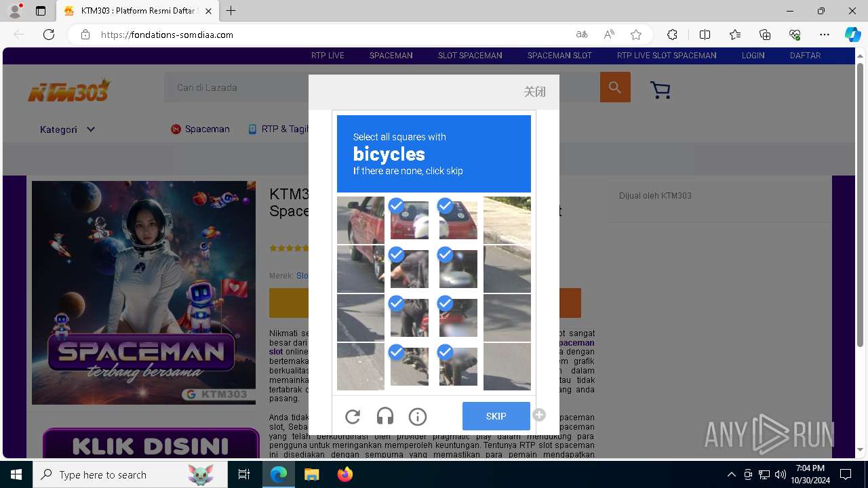Open the translate page icon
This screenshot has width=868, height=488.
[x=582, y=35]
